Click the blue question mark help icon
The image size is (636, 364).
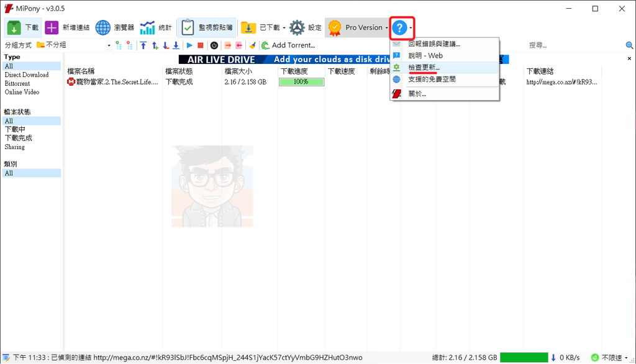point(399,27)
